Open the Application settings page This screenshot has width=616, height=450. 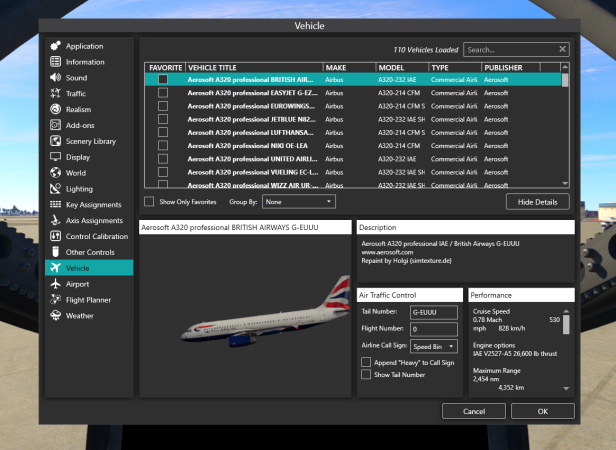click(89, 46)
